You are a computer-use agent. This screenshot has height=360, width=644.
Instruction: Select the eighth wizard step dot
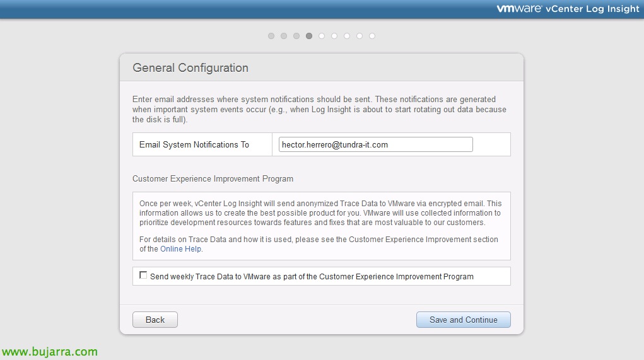click(360, 36)
